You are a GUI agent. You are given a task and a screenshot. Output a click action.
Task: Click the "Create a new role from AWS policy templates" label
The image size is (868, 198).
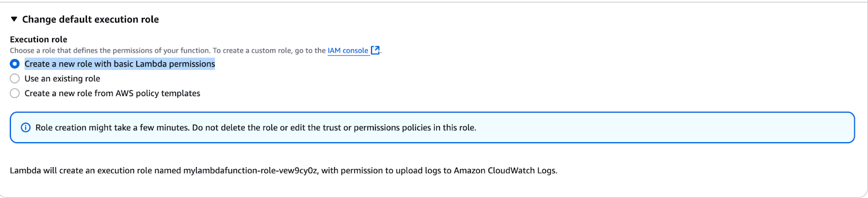click(112, 93)
